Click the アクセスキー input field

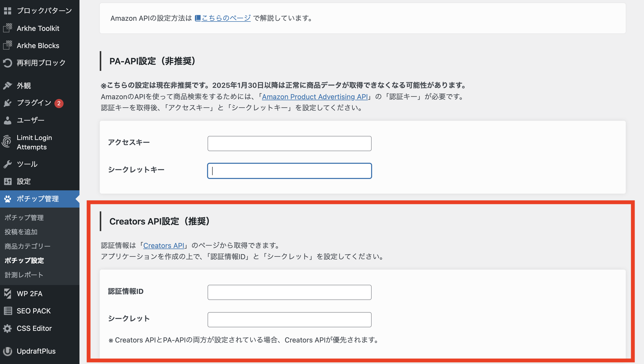point(289,144)
